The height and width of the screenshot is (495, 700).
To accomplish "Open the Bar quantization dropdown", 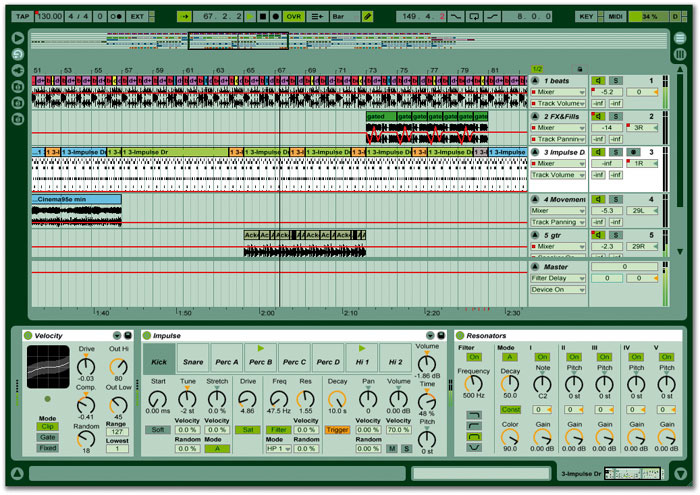I will tap(343, 17).
